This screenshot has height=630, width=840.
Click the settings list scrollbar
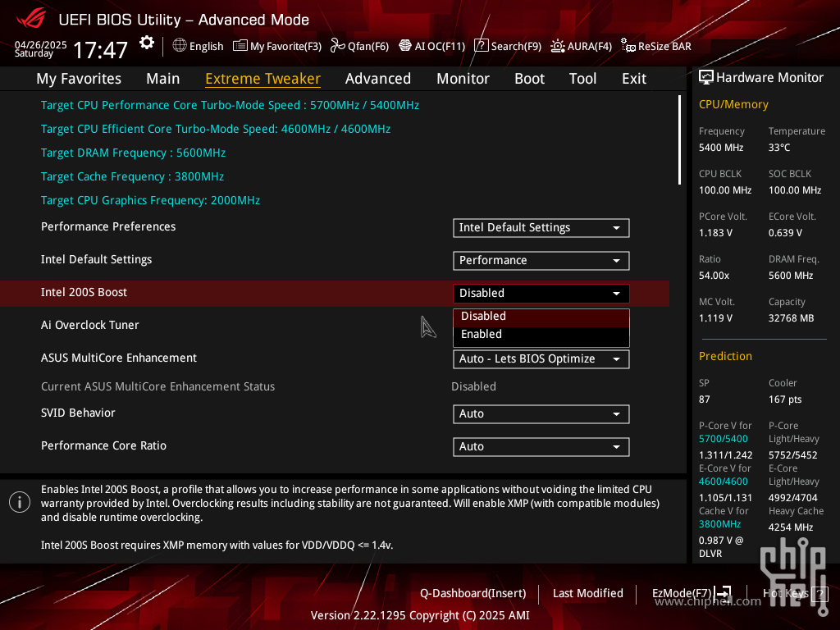[679, 140]
